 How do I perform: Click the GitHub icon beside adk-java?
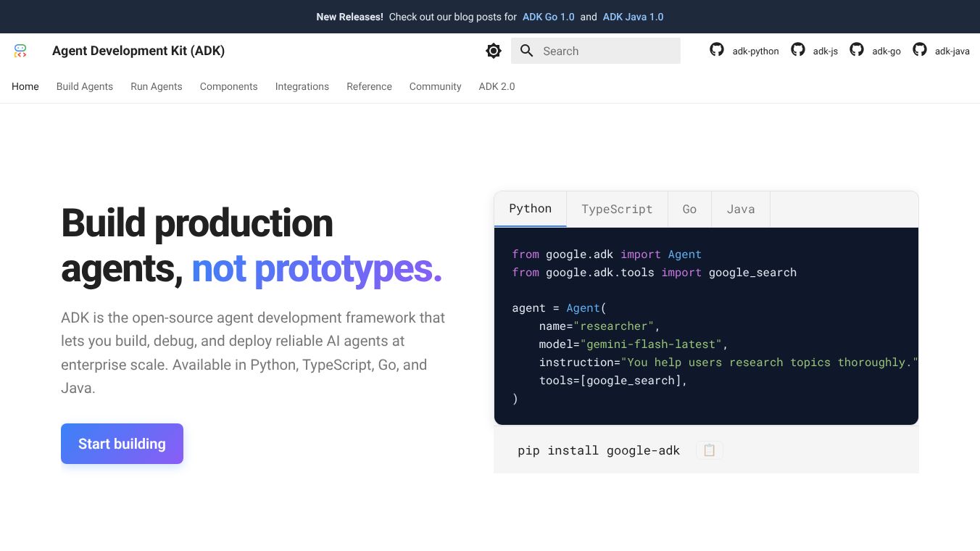[x=920, y=49]
